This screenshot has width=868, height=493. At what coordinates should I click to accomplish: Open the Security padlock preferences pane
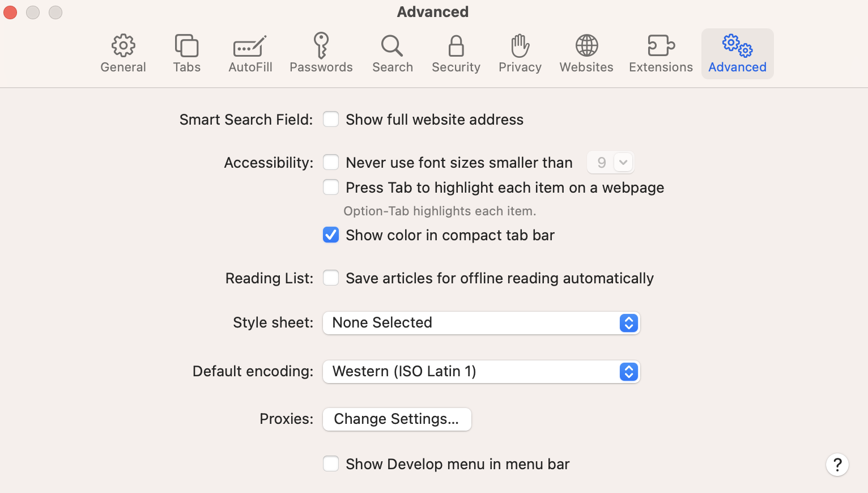pos(456,54)
